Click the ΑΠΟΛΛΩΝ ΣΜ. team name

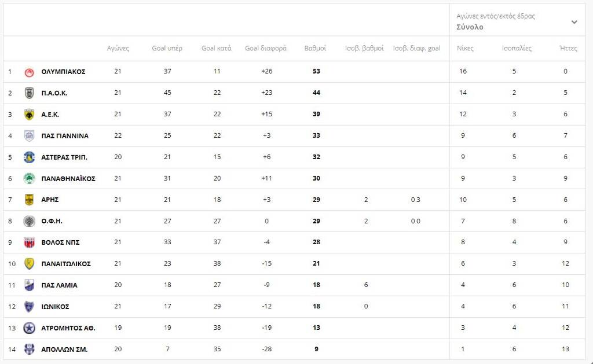64,350
